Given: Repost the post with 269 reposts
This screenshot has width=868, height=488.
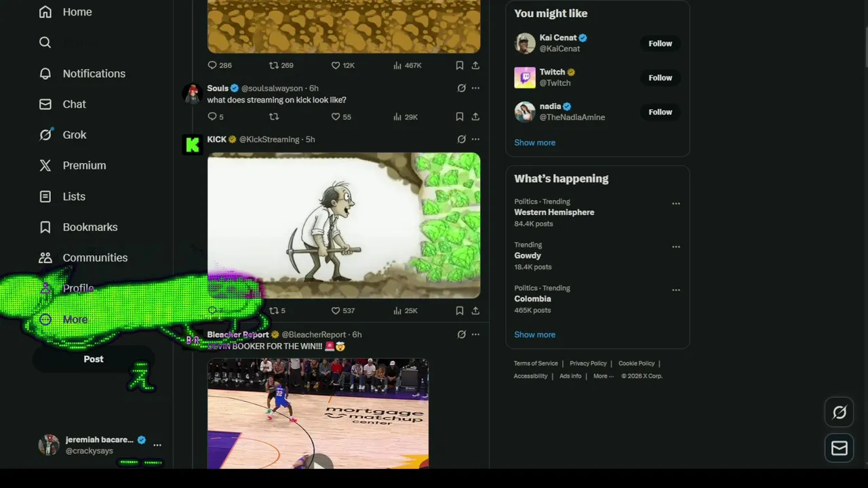Looking at the screenshot, I should 281,65.
